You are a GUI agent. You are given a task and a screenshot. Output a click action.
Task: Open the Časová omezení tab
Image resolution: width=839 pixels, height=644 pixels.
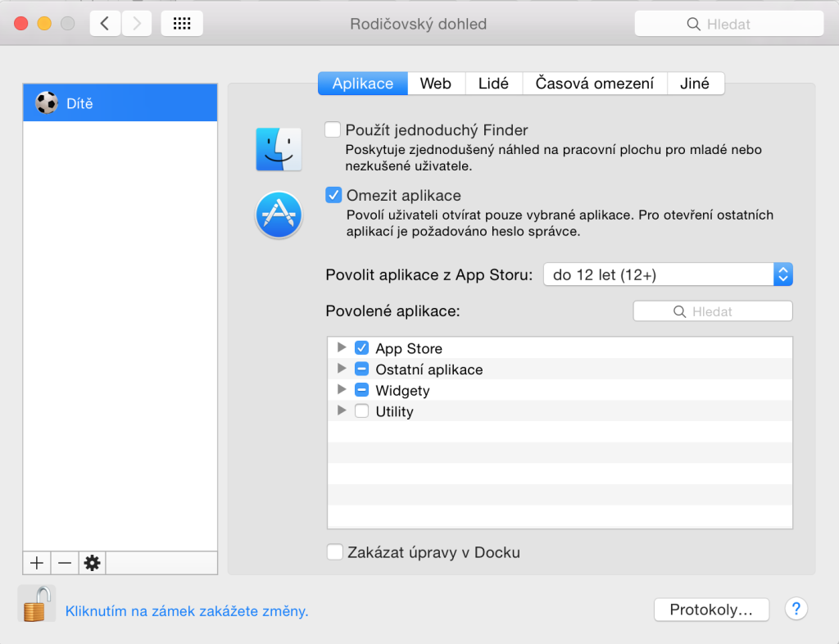pyautogui.click(x=595, y=84)
